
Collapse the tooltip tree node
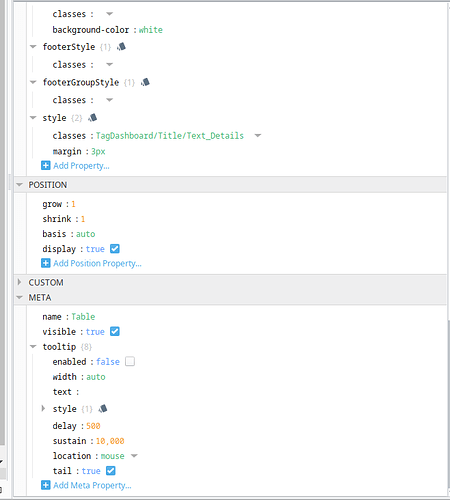coord(33,347)
